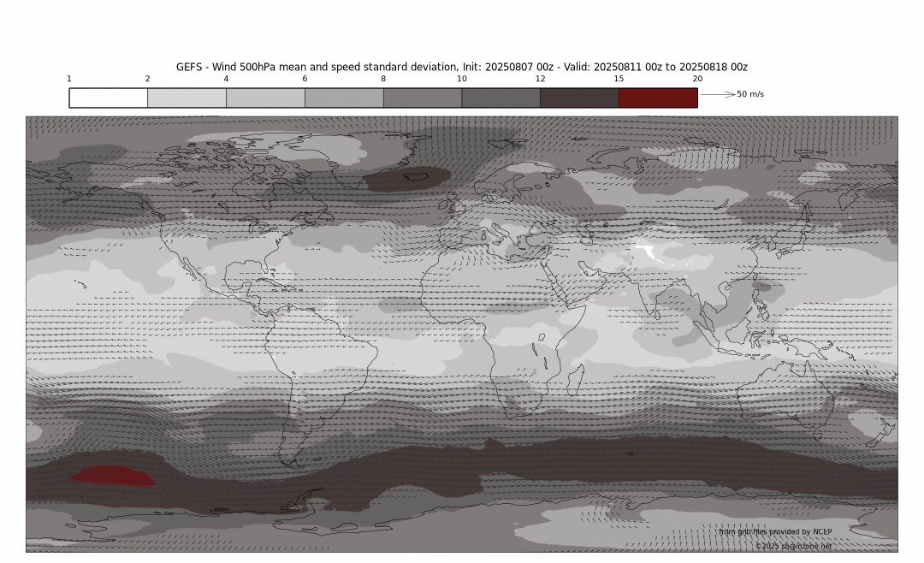Click the 10–12 dark gray colorbar segment
The image size is (924, 563).
pyautogui.click(x=500, y=98)
